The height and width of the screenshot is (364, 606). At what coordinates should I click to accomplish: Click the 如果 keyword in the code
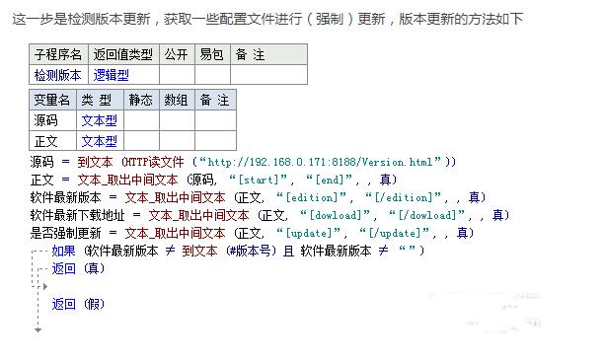pyautogui.click(x=63, y=251)
